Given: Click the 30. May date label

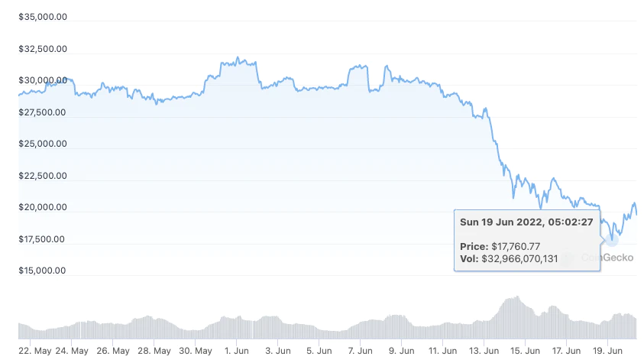Looking at the screenshot, I should coord(196,351).
